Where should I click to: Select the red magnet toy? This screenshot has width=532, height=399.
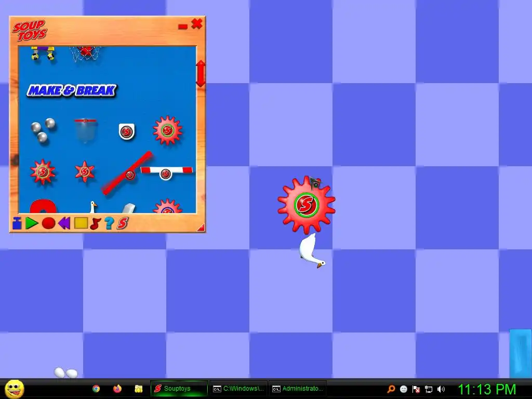43,206
